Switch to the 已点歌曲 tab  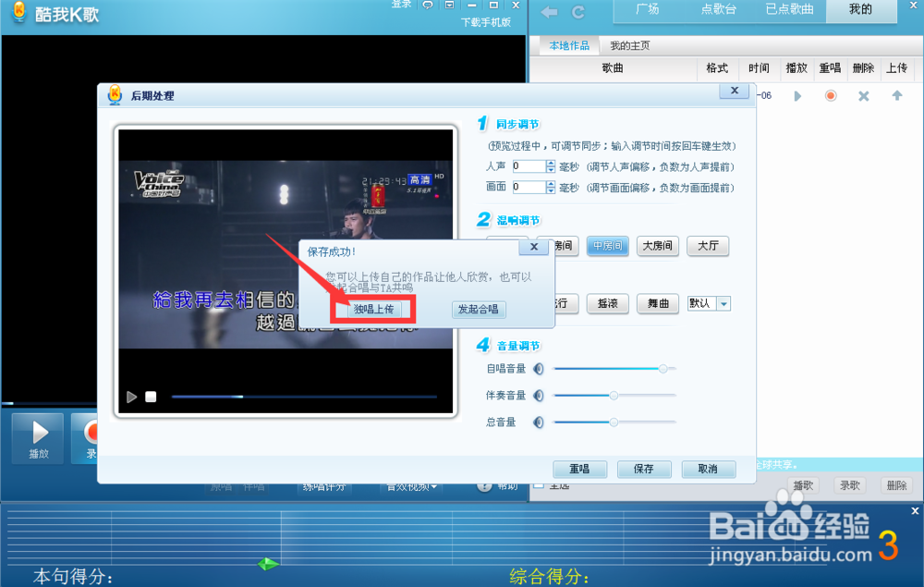coord(789,10)
